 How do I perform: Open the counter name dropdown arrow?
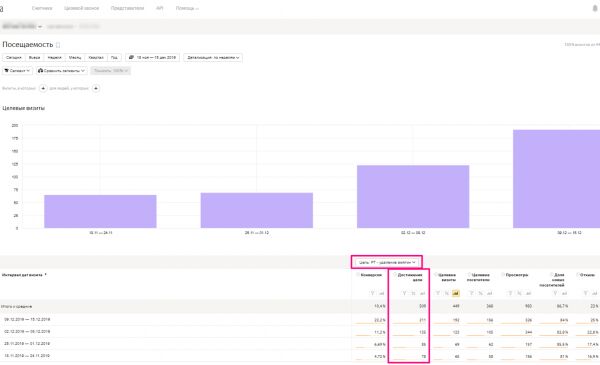tap(40, 27)
